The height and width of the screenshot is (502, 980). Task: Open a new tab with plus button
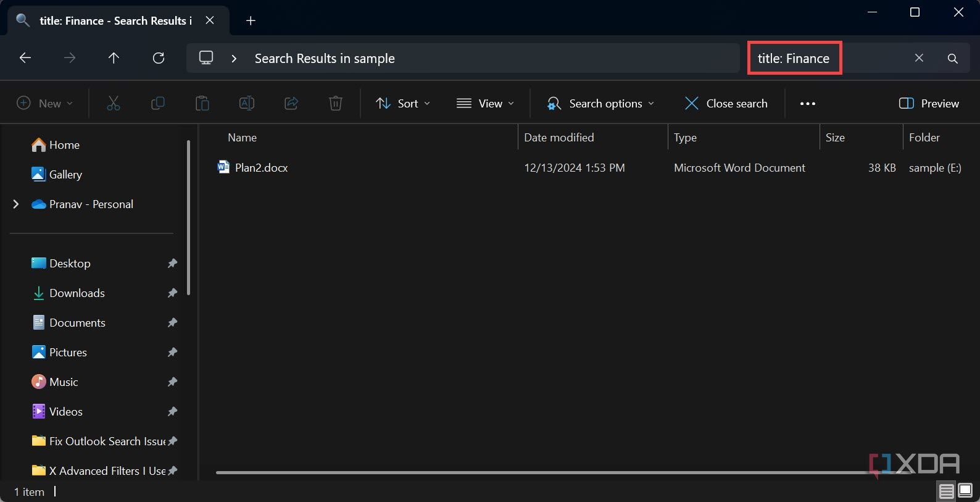tap(251, 20)
